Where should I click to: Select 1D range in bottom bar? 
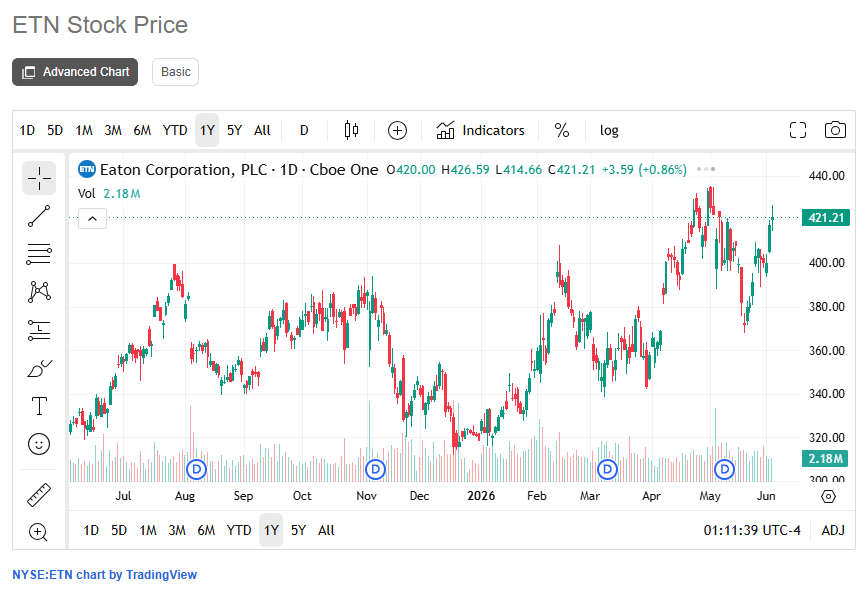[91, 530]
